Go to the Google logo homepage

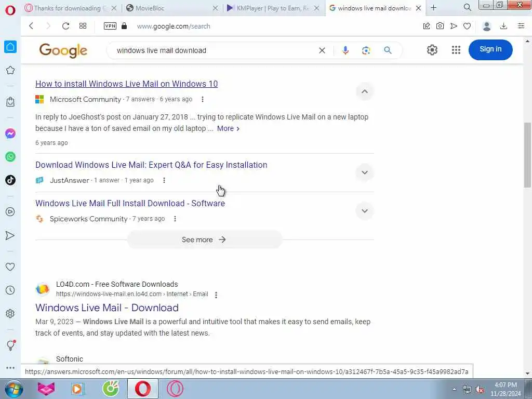coord(63,50)
